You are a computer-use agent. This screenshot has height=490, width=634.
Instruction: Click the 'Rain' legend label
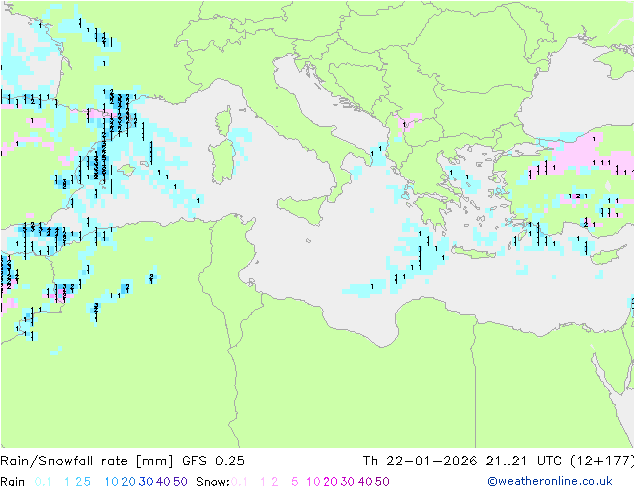tap(13, 482)
